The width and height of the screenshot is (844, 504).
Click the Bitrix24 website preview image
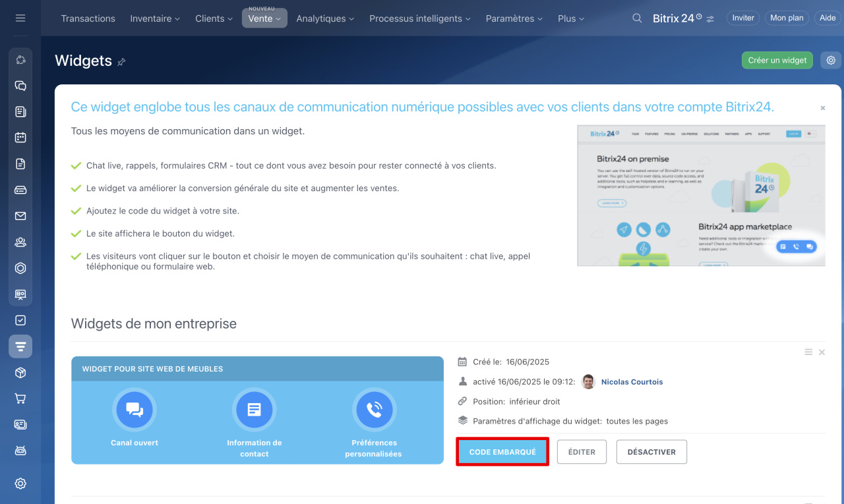click(701, 196)
